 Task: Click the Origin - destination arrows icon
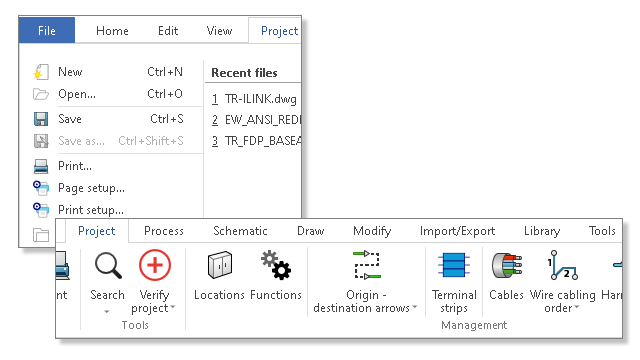click(366, 265)
